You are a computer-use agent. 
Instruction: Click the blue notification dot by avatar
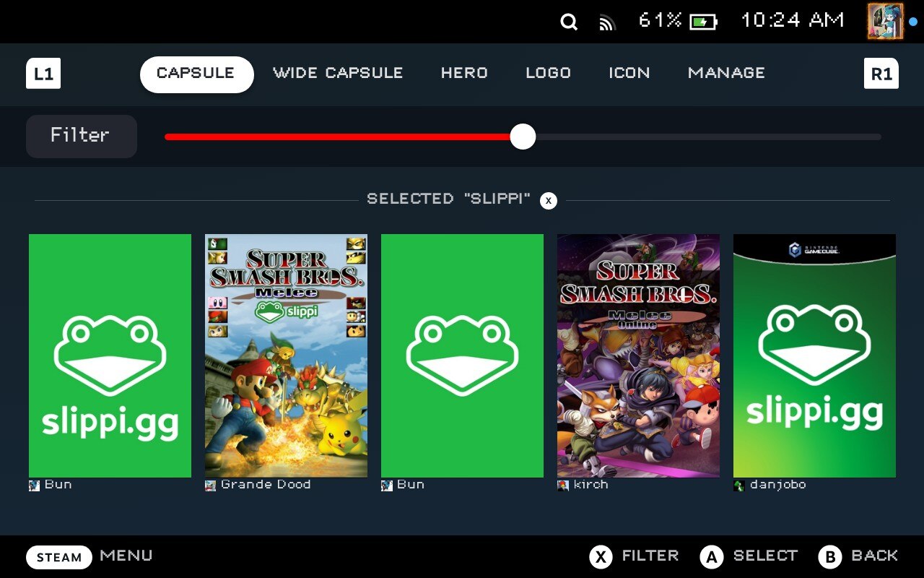click(x=913, y=22)
